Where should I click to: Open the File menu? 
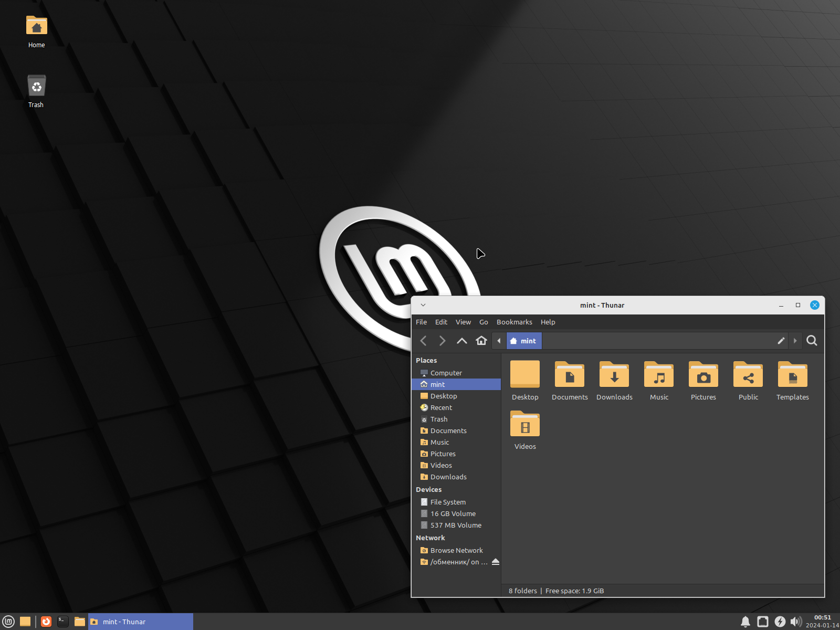[421, 322]
